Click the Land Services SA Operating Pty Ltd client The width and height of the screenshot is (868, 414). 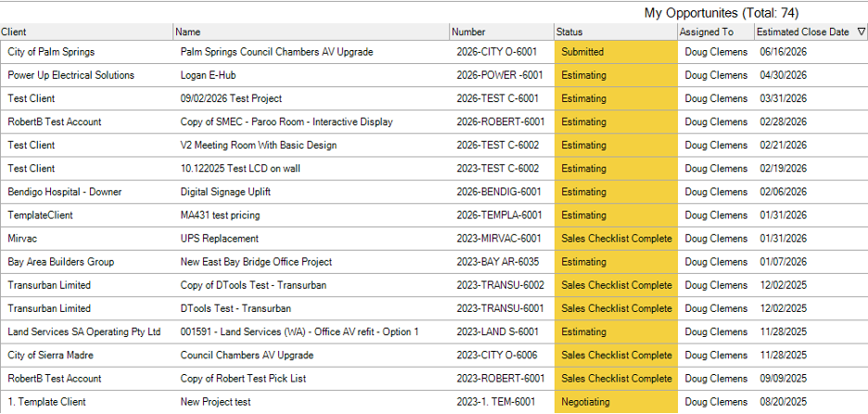click(84, 331)
